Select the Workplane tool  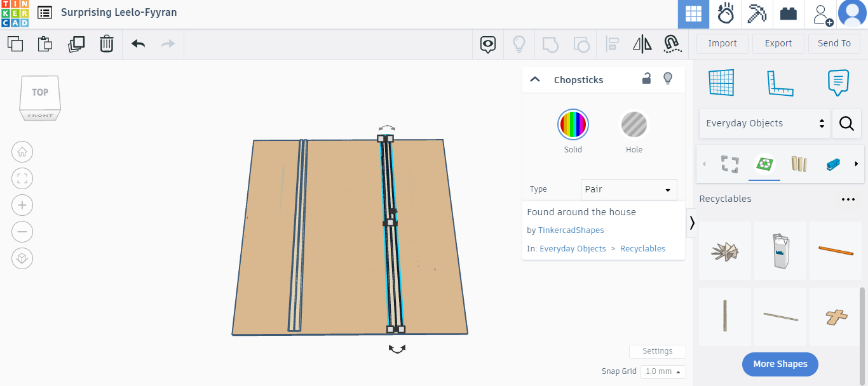721,83
